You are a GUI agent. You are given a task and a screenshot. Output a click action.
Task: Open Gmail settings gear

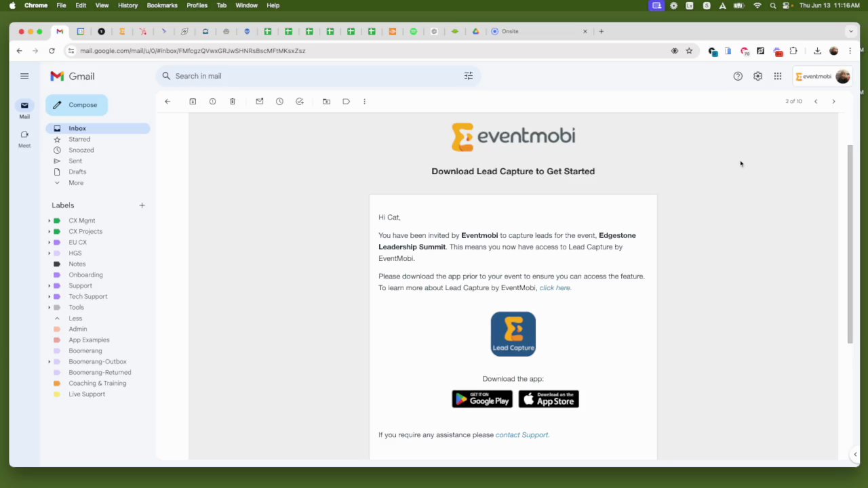tap(757, 77)
